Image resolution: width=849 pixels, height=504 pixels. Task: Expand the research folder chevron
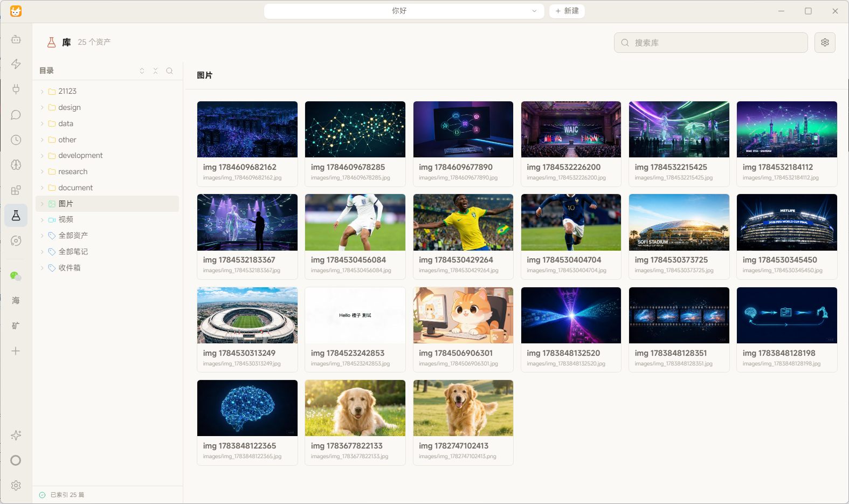[42, 172]
